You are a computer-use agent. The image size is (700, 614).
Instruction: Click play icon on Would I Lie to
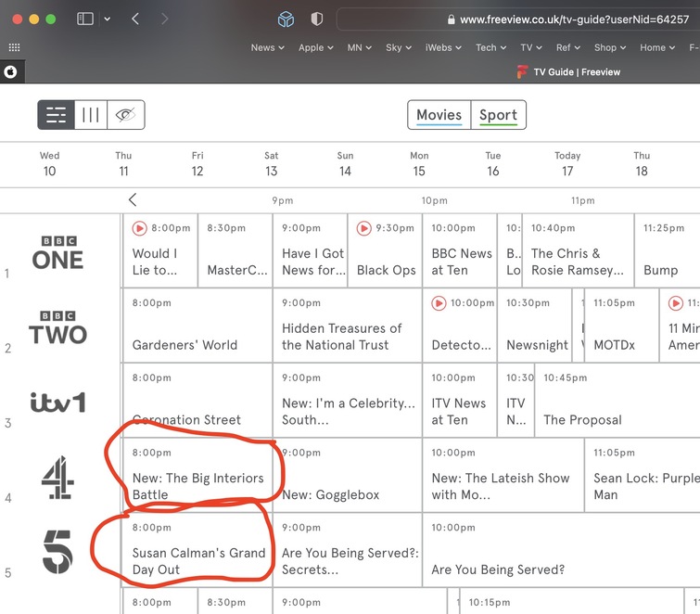[x=139, y=228]
